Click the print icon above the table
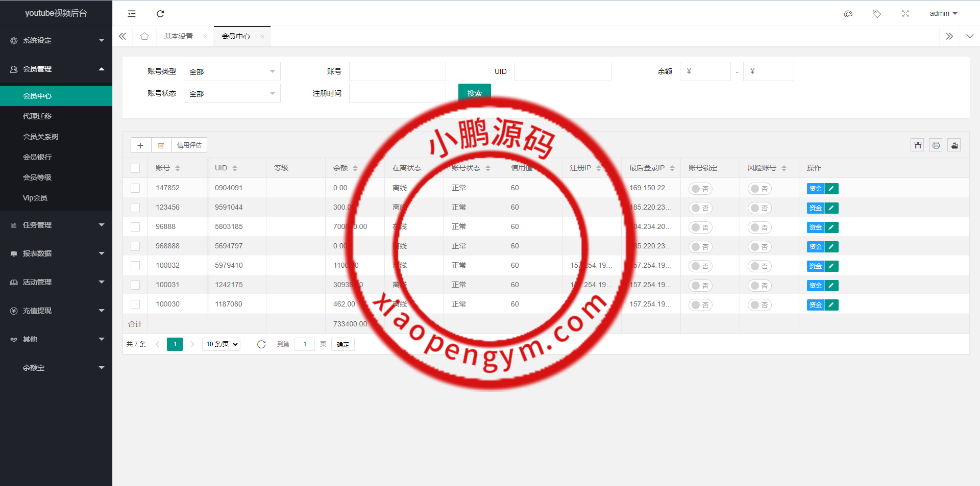The image size is (980, 486). 936,145
